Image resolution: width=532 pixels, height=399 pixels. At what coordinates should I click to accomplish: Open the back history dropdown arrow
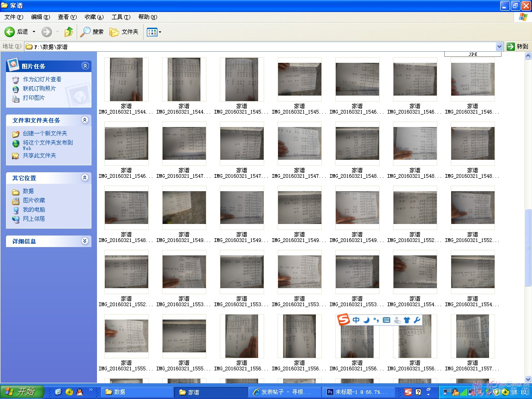pyautogui.click(x=34, y=32)
